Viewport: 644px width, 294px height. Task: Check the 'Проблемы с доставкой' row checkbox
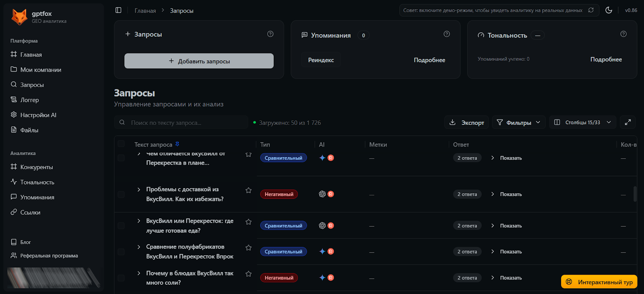(x=121, y=195)
